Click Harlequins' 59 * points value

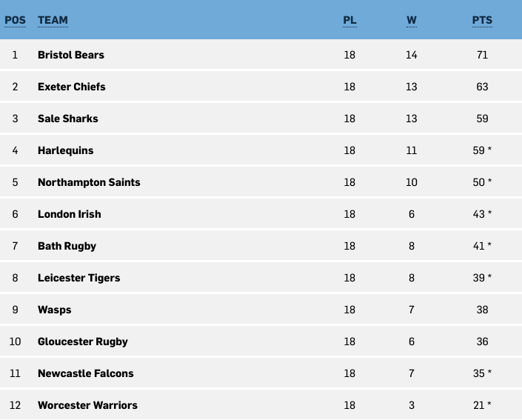click(482, 150)
